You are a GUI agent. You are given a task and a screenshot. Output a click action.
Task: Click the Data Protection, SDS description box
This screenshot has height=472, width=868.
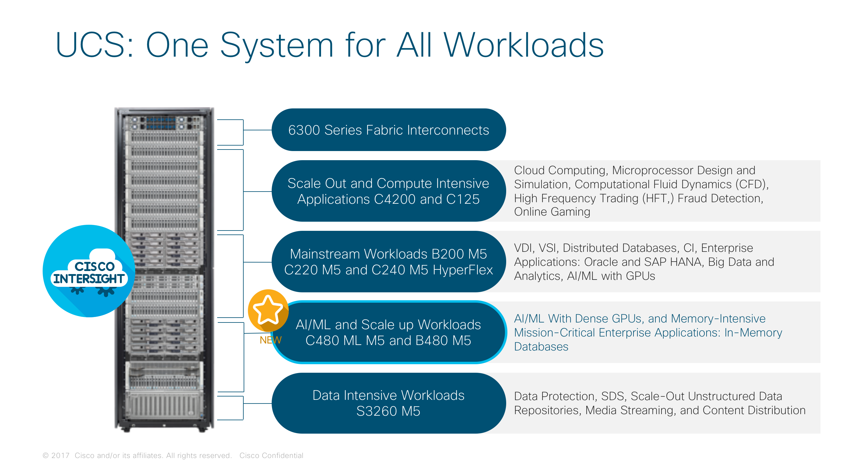pos(660,403)
